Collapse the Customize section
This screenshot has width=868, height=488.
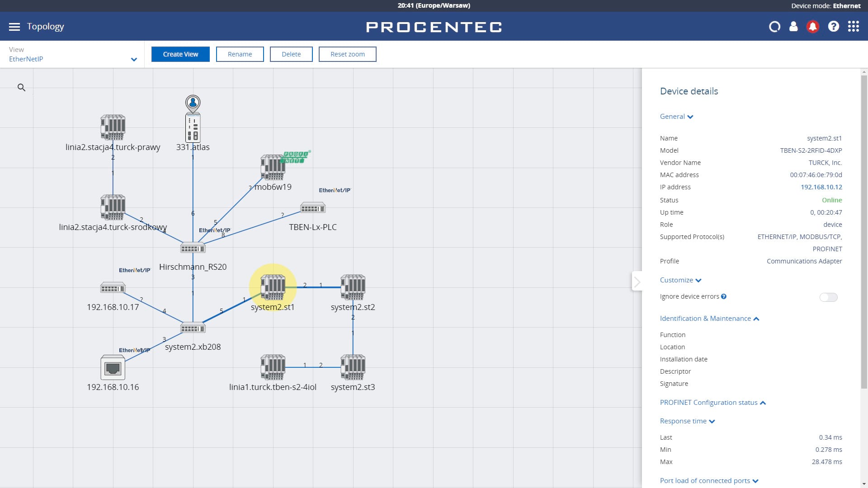680,280
